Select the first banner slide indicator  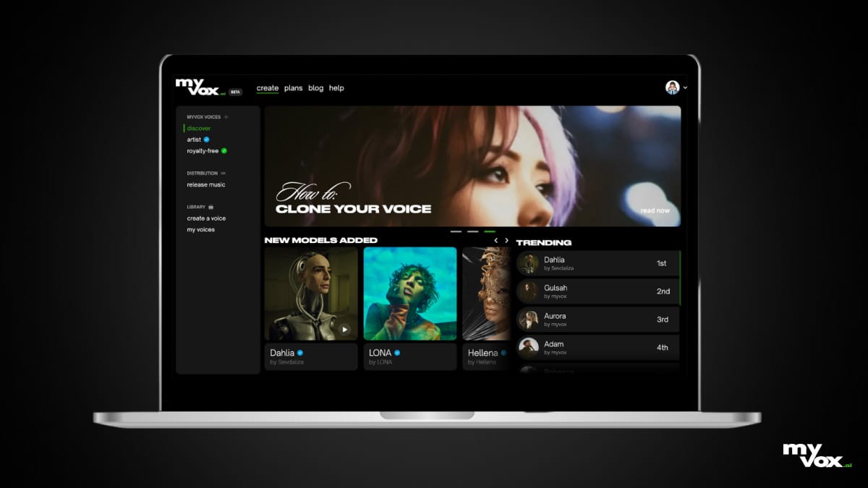click(x=456, y=231)
